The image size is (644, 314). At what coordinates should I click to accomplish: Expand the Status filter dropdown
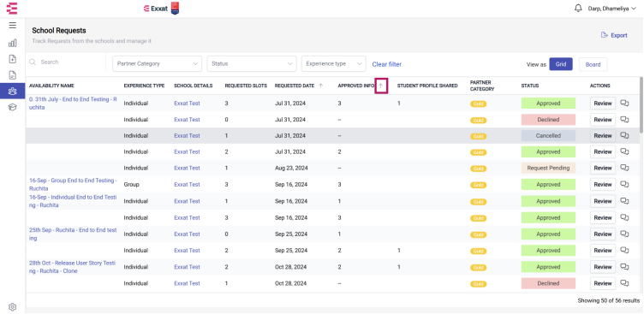pos(252,63)
